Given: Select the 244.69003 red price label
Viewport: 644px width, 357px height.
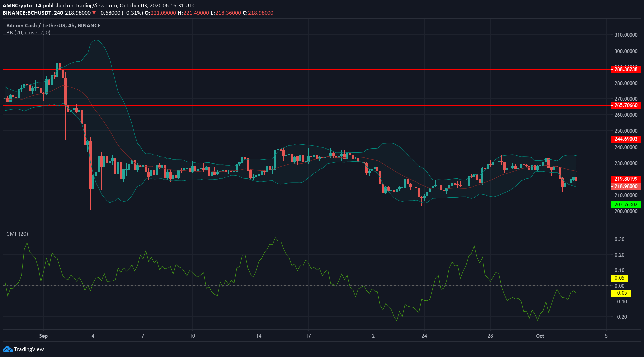Looking at the screenshot, I should (626, 139).
